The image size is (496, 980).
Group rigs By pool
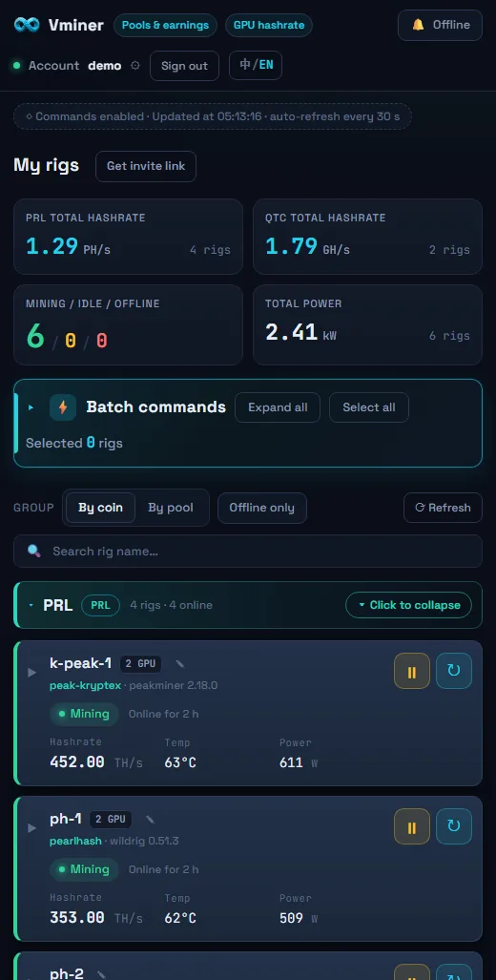click(x=171, y=508)
